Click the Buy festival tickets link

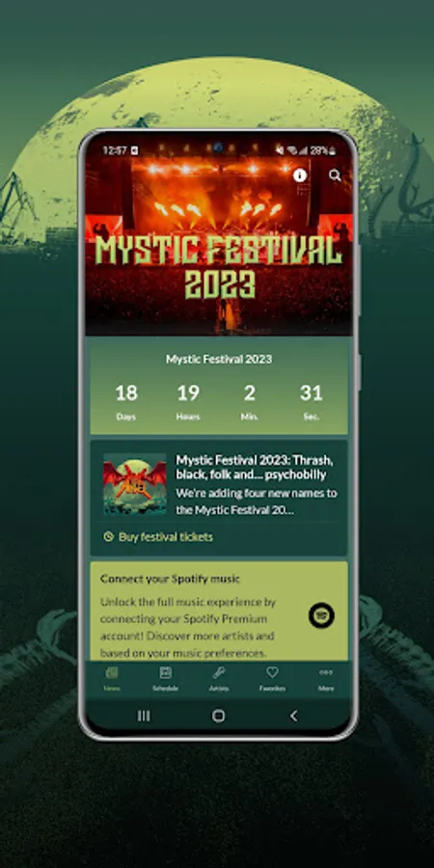pyautogui.click(x=166, y=537)
